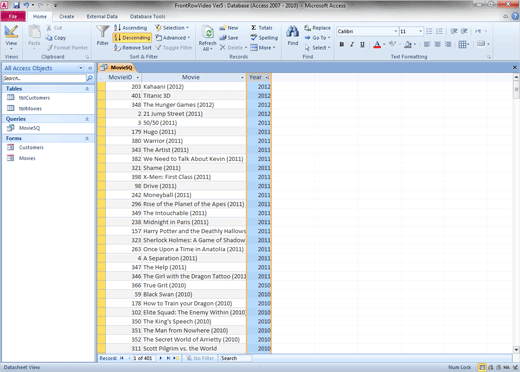Click the bullets list icon
Screen dimensions: 520x372
pyautogui.click(x=429, y=31)
